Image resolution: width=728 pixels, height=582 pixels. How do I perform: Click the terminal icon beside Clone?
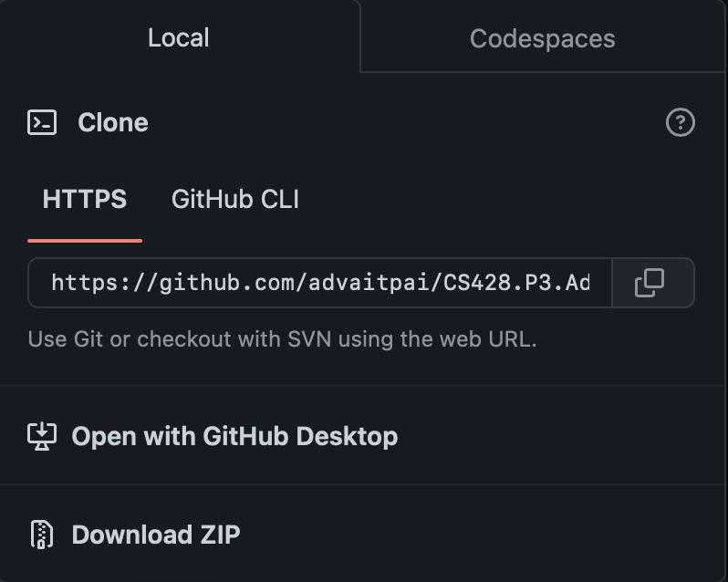42,122
